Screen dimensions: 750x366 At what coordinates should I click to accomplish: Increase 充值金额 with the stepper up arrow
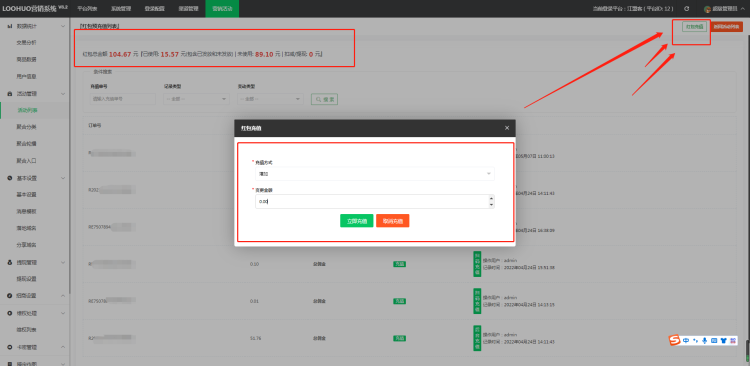491,198
